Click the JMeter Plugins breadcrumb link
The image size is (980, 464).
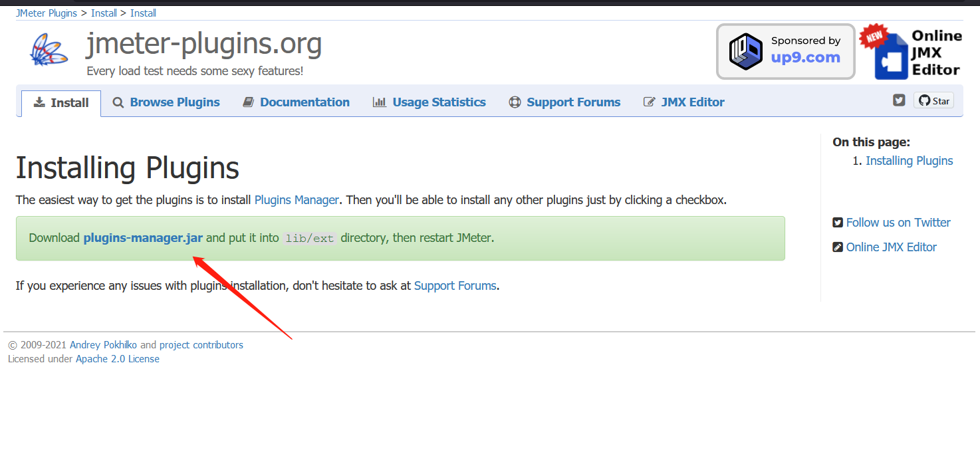tap(47, 13)
